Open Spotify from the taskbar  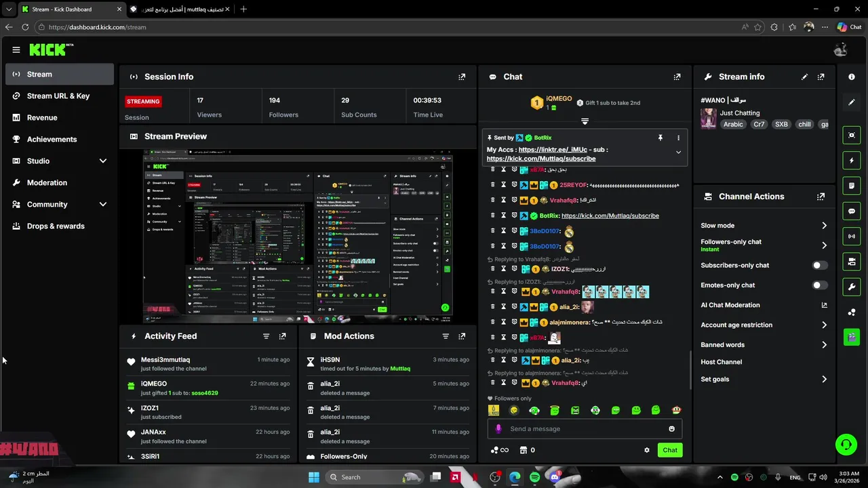[x=535, y=477]
